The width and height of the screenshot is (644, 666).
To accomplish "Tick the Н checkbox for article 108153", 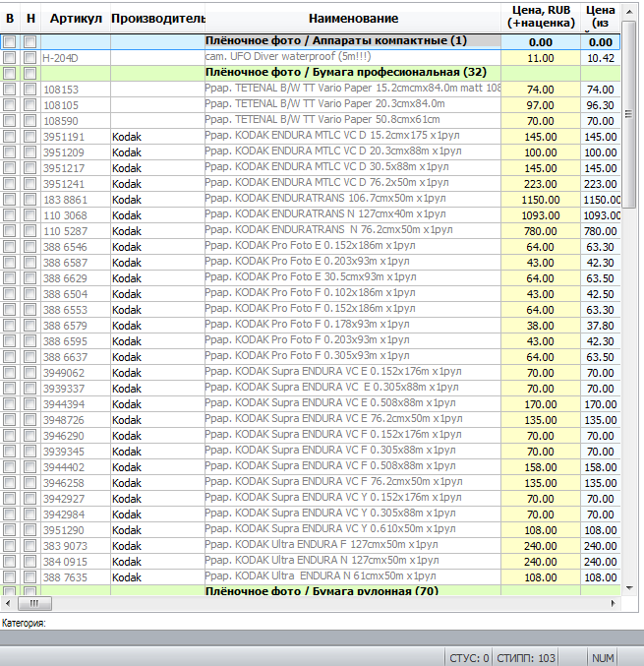I will click(x=29, y=89).
